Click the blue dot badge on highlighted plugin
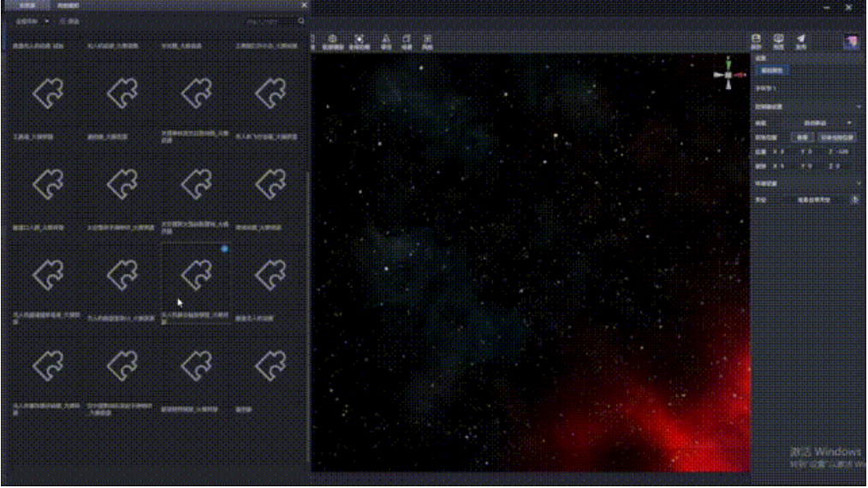Screen dimensions: 868x488 (224, 249)
